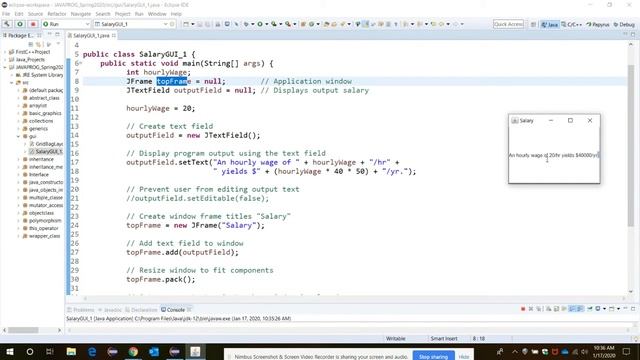Expand the FirstC++Project node
The width and height of the screenshot is (640, 360).
click(5, 52)
